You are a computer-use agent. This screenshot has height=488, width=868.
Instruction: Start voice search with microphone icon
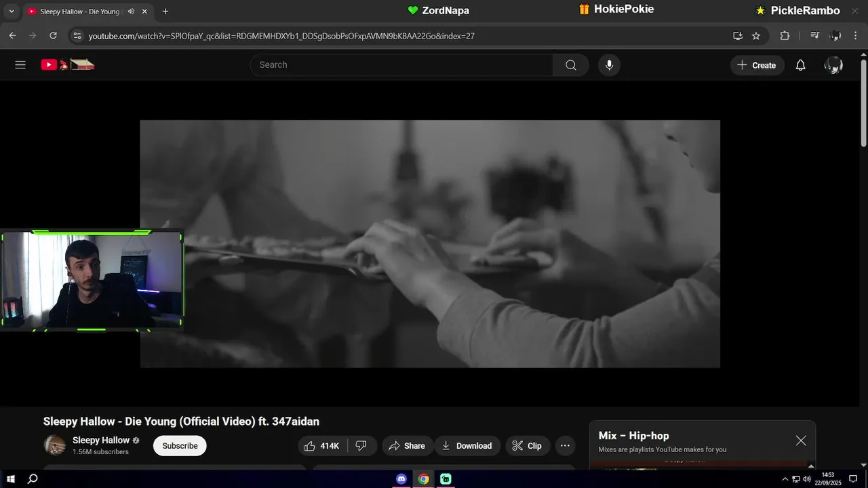[609, 65]
